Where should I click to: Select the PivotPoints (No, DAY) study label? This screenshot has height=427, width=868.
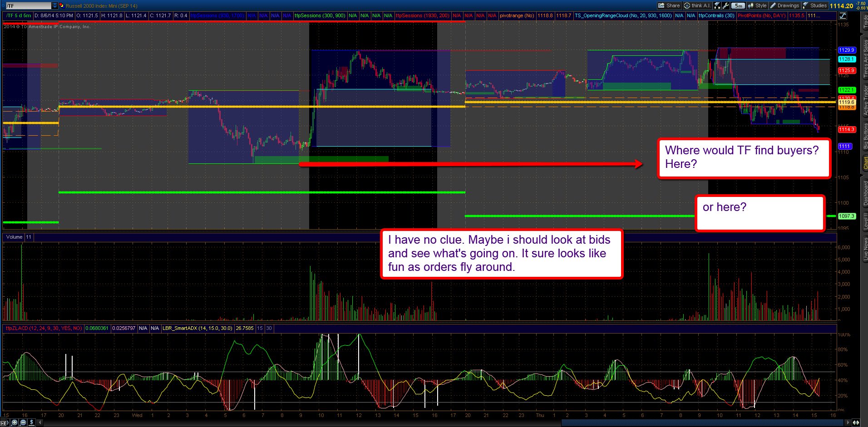click(x=761, y=15)
